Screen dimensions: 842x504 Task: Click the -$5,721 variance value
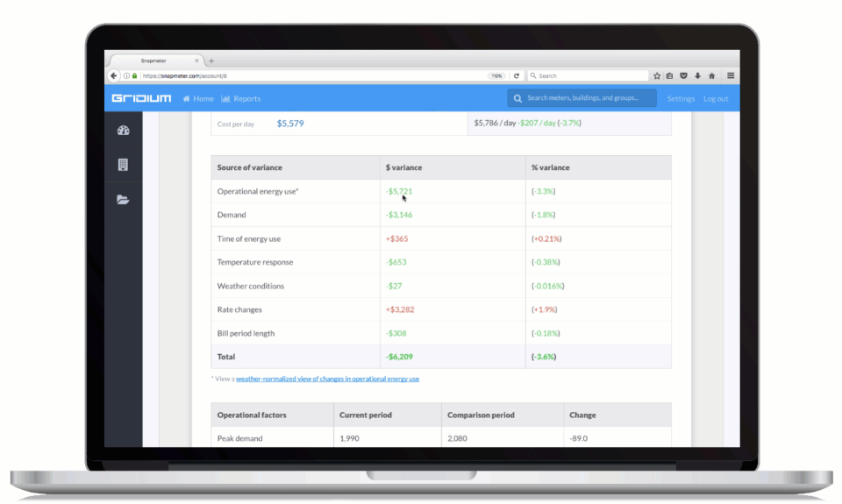coord(399,191)
